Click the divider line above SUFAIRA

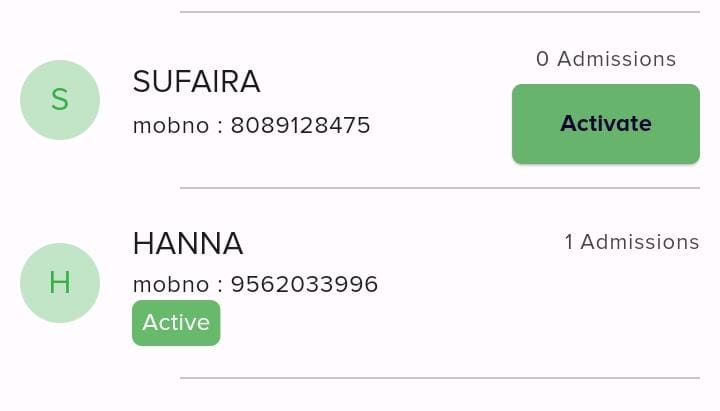440,12
